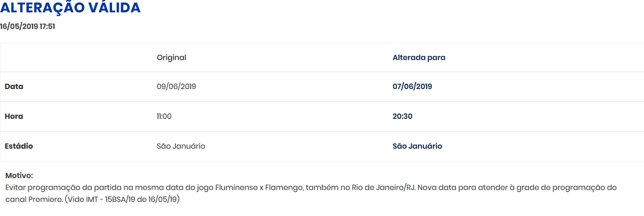Click the original time 11:00

pos(164,116)
